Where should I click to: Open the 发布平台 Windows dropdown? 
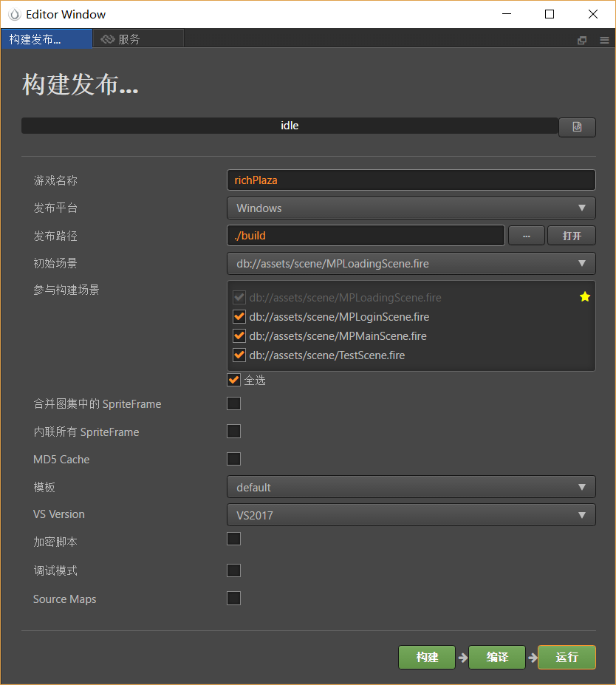tap(411, 208)
